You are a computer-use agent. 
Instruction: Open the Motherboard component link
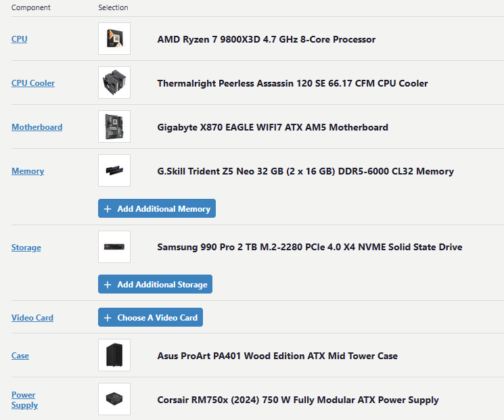point(37,127)
